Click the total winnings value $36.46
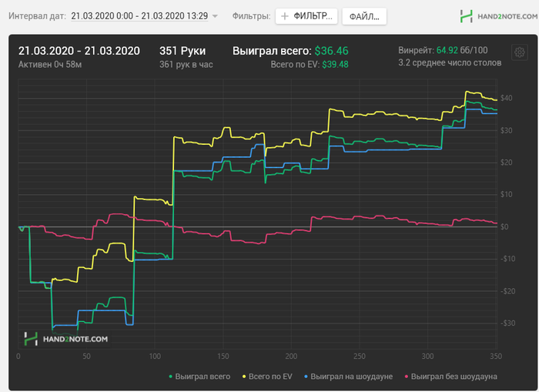 [x=331, y=51]
